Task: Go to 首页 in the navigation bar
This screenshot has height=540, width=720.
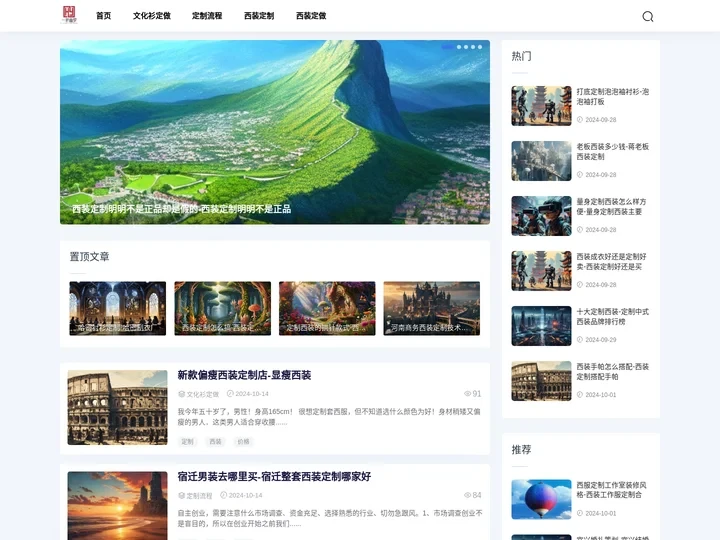Action: (104, 16)
